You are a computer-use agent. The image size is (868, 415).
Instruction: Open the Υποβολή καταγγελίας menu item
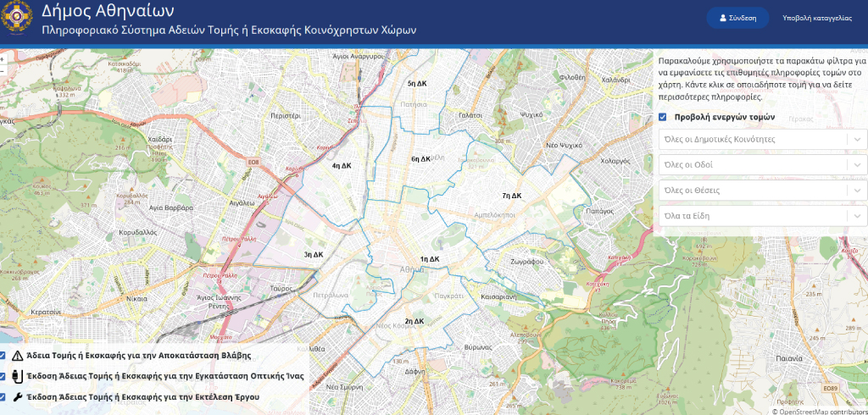coord(816,18)
